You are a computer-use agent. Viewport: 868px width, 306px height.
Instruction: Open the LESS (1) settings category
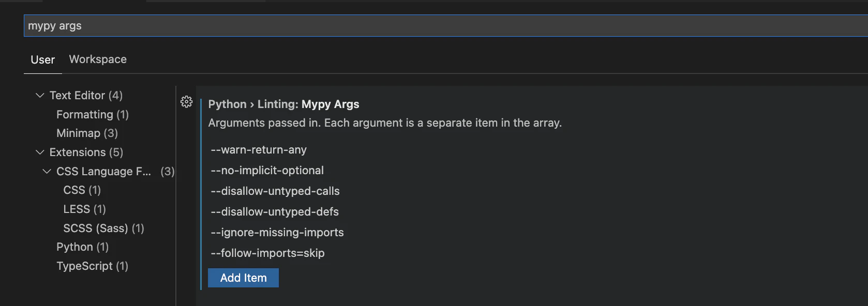pos(85,209)
